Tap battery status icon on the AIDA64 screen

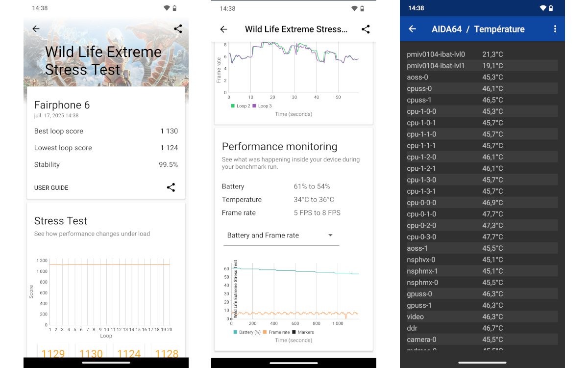point(551,8)
